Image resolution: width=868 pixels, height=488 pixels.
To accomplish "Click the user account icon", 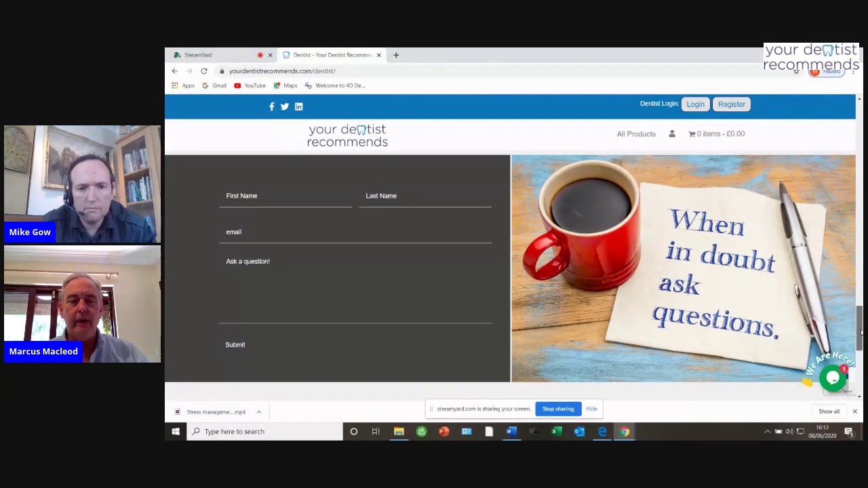I will coord(672,134).
